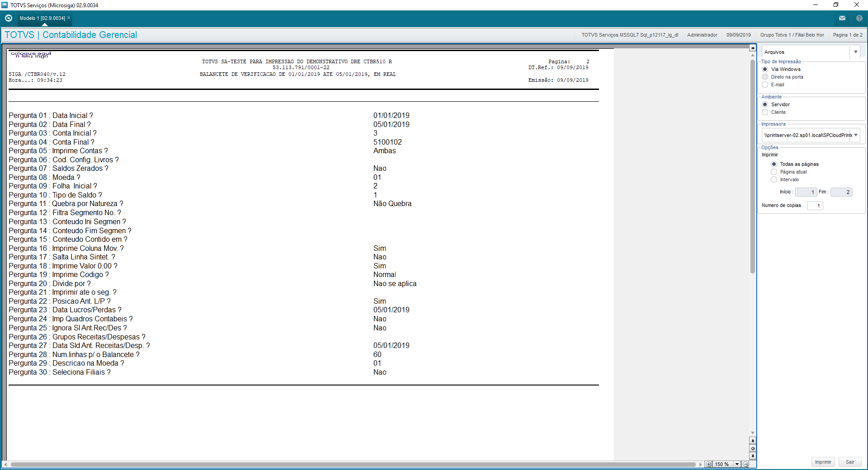Click the zoom out magnifier icon
This screenshot has width=868, height=470.
coord(745,464)
